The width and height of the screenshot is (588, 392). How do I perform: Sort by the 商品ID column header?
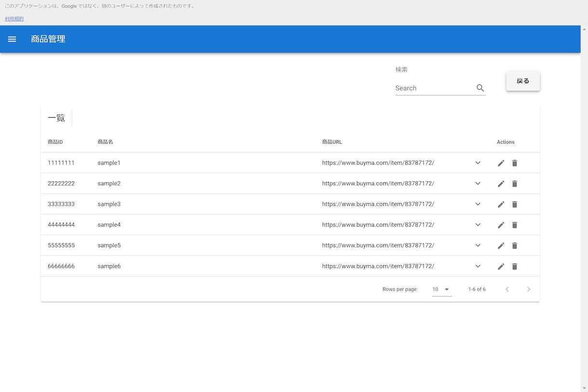coord(55,142)
